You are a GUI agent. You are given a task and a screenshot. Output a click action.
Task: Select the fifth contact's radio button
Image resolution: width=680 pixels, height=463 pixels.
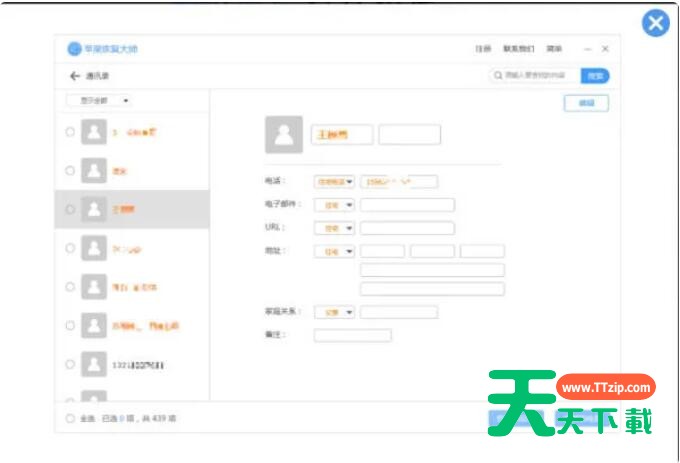[70, 287]
